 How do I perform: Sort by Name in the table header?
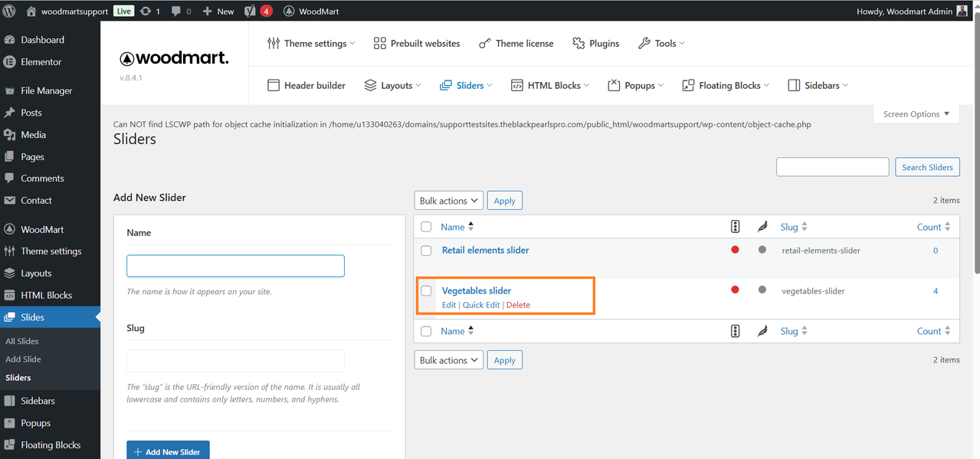click(x=457, y=227)
